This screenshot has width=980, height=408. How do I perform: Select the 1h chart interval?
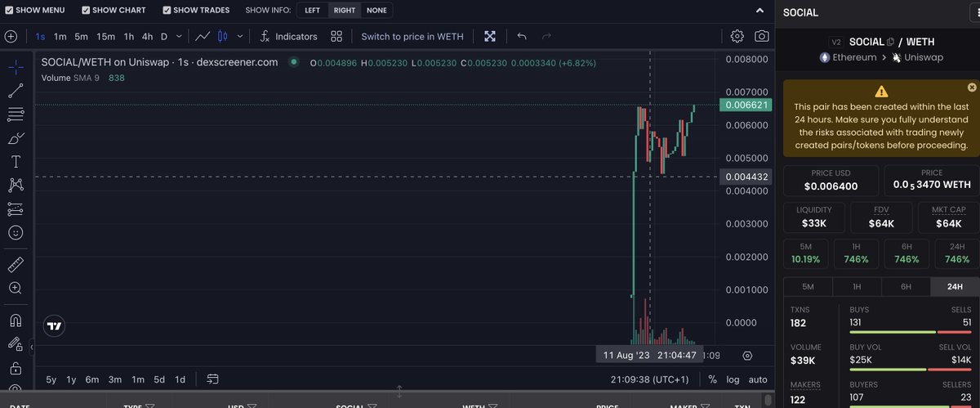coord(129,37)
